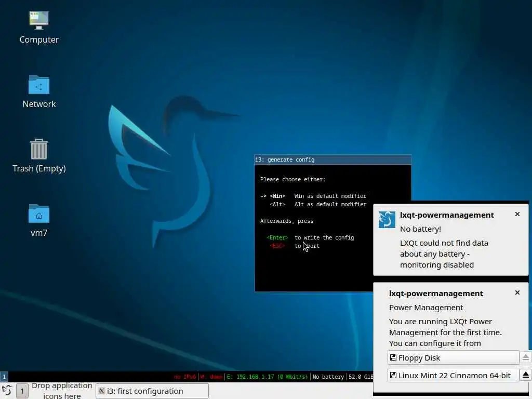Open the Floppy Disk device entry

(453, 357)
